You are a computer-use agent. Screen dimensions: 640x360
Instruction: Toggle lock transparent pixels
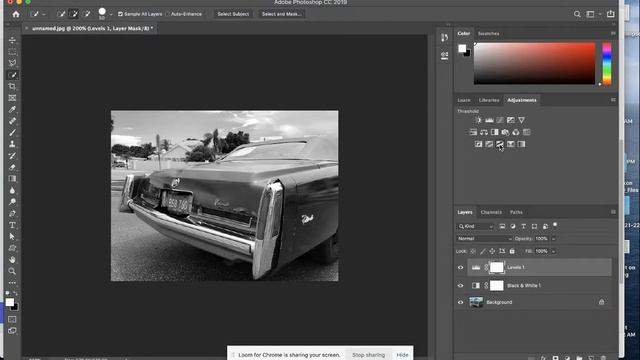coord(473,251)
